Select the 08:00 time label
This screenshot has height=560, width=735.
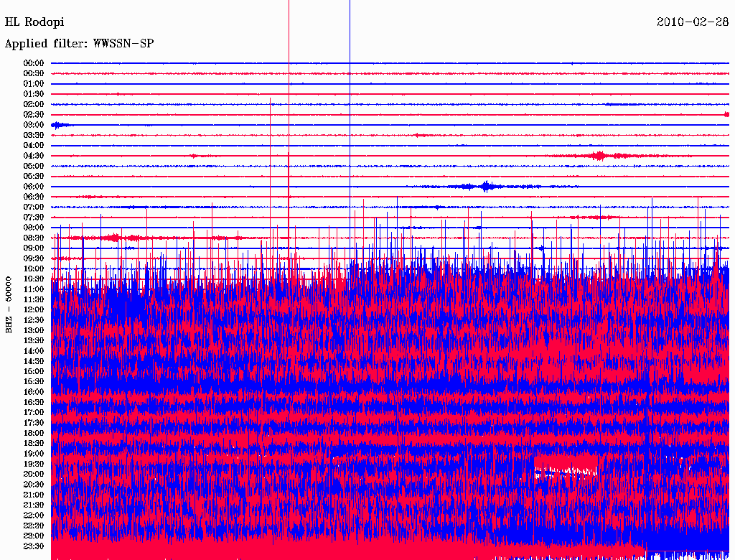[x=34, y=228]
